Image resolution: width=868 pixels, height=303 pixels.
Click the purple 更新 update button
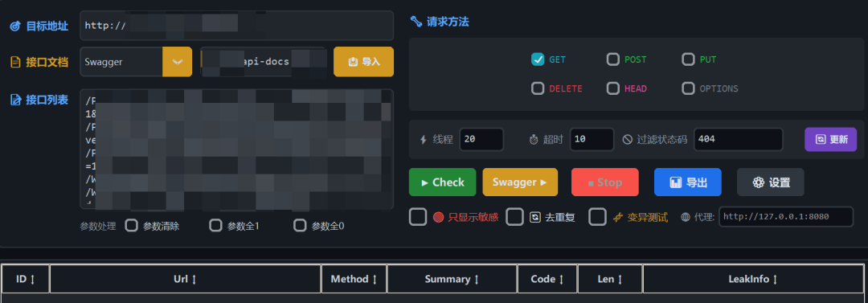[x=830, y=140]
